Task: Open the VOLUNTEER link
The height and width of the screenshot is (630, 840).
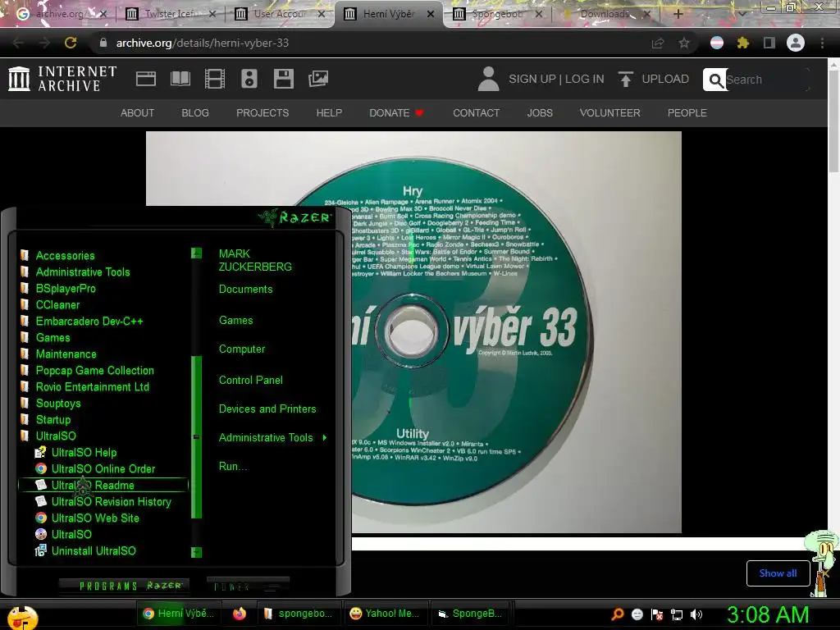Action: pos(609,113)
